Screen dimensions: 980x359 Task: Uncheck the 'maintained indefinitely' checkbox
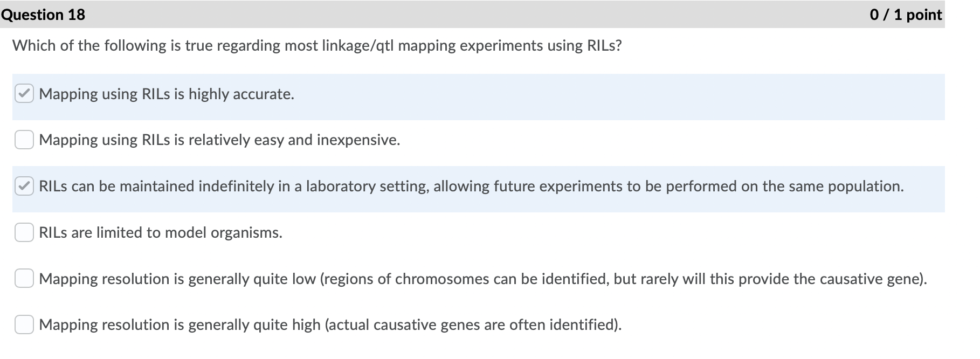point(24,187)
